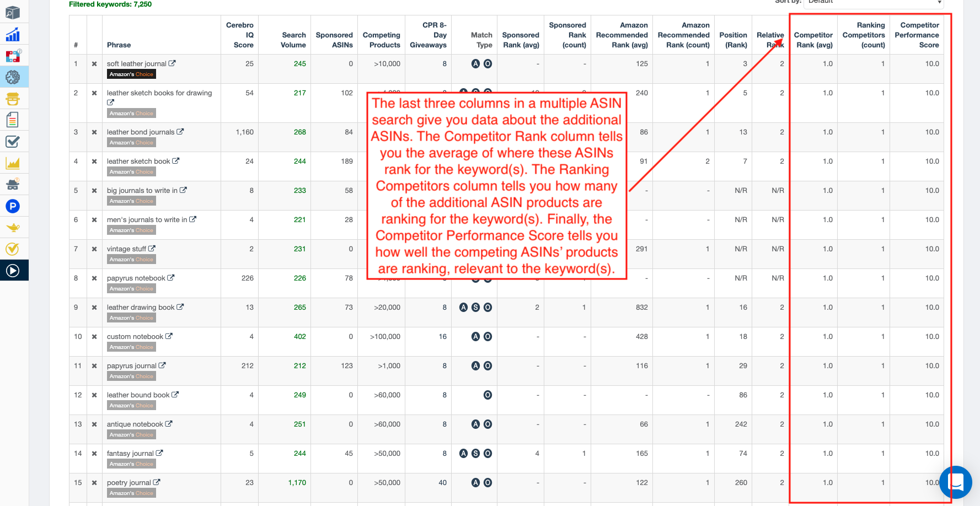
Task: Sort by Cerebro IQ Score header
Action: 240,35
